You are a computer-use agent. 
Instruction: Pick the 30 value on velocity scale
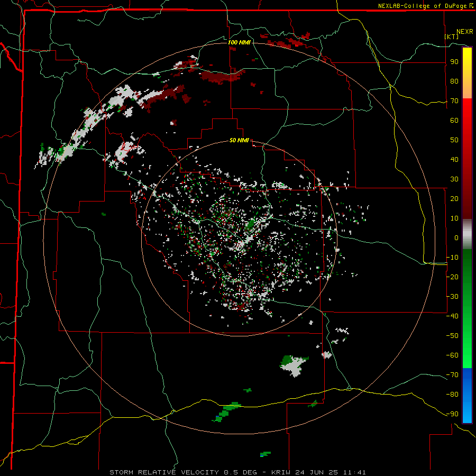[x=454, y=179]
